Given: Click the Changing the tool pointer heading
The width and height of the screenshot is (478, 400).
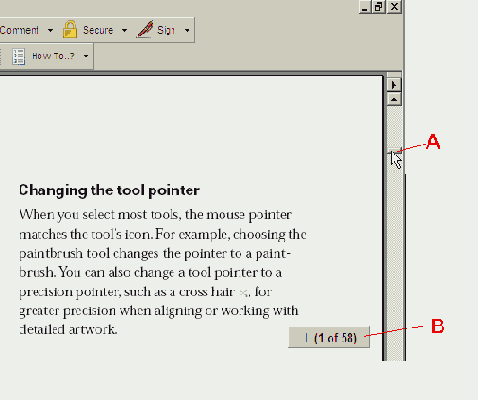Looking at the screenshot, I should tap(109, 191).
